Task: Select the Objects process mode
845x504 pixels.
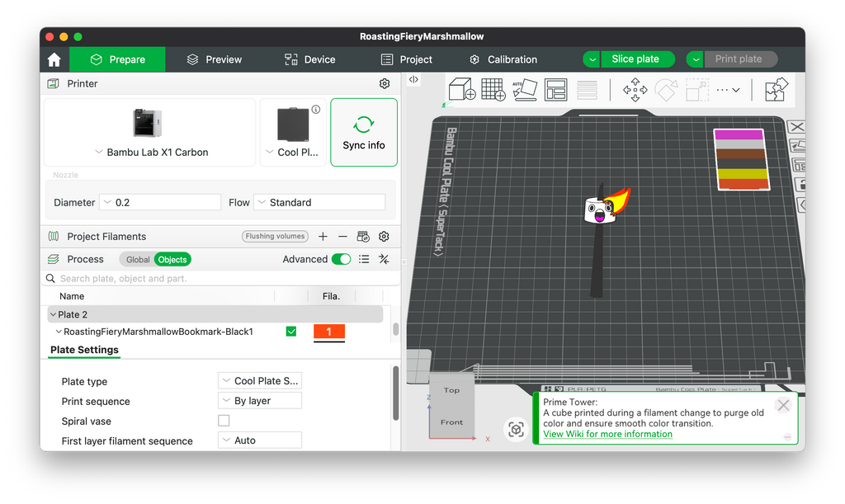Action: tap(172, 260)
